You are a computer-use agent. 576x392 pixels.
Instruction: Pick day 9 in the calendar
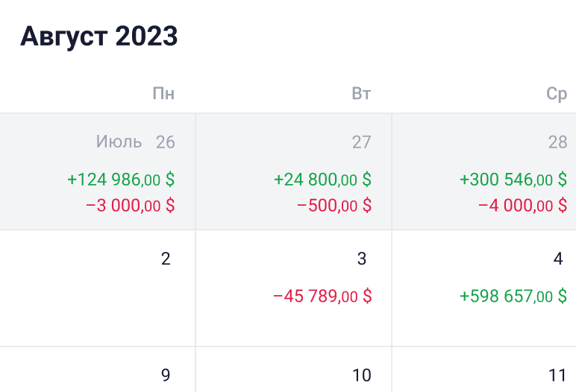click(x=166, y=375)
